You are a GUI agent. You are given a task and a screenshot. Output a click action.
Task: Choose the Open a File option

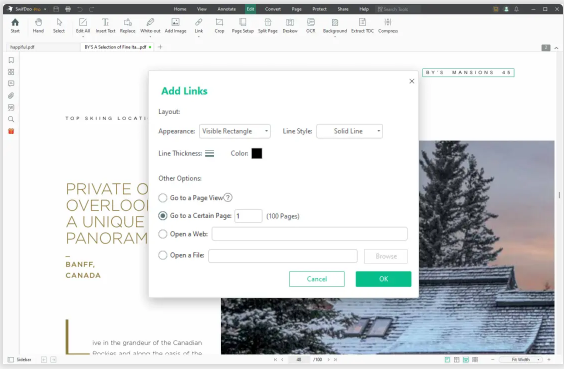(x=163, y=255)
